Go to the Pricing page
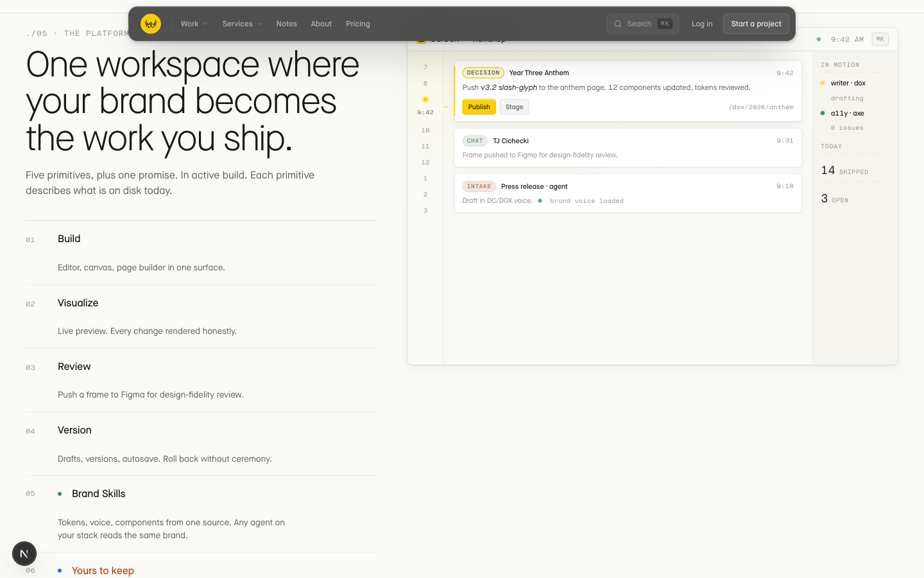Screen dimensions: 924x578 358,24
